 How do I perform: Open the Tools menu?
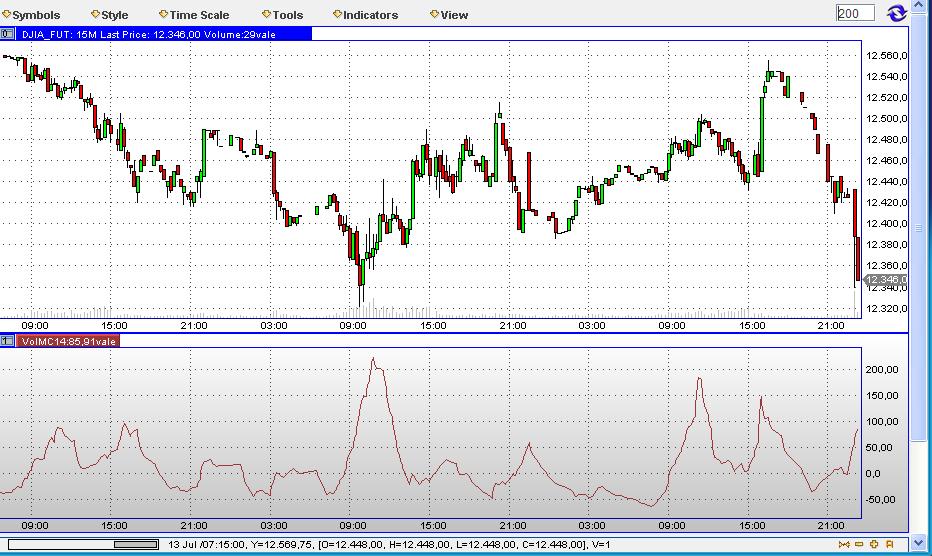(x=283, y=15)
